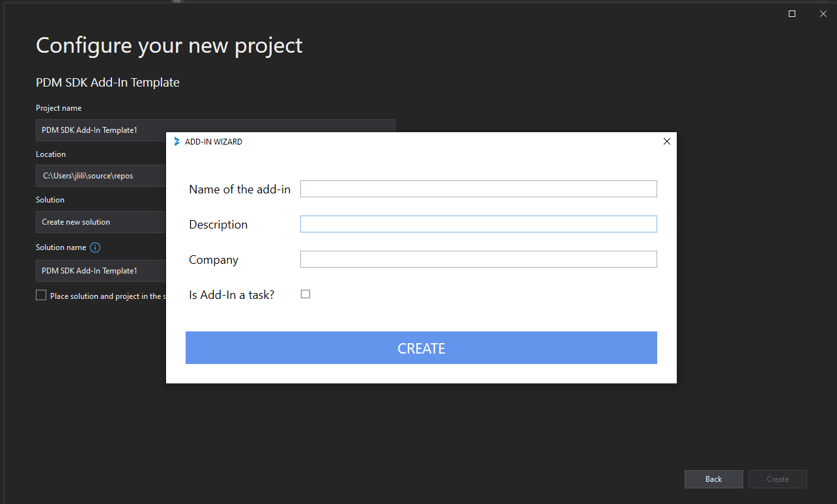
Task: Close the Add-In Wizard dialog
Action: point(666,141)
